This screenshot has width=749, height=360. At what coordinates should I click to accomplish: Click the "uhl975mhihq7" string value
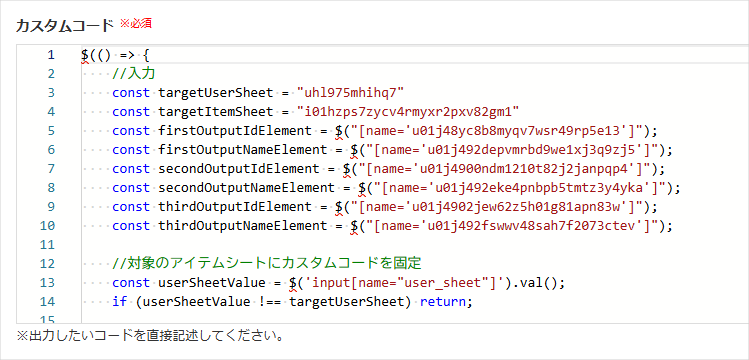[351, 93]
